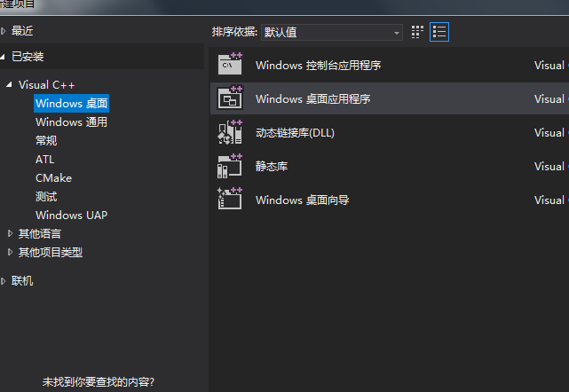Select the Windows 桌面应用程序 template icon

point(230,98)
